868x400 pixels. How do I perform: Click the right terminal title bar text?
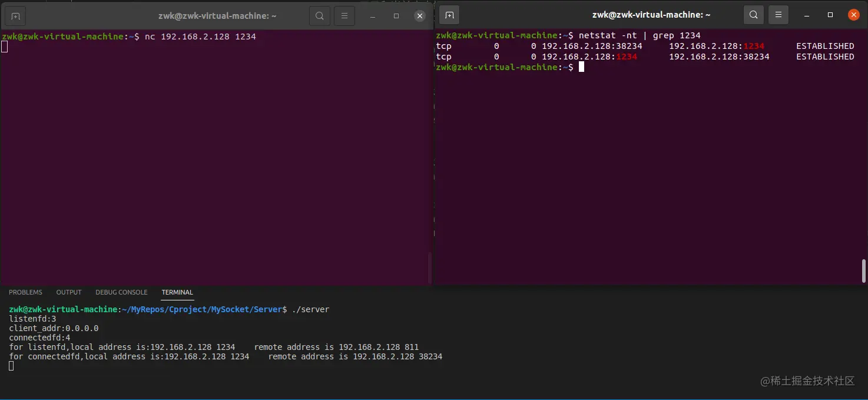651,15
